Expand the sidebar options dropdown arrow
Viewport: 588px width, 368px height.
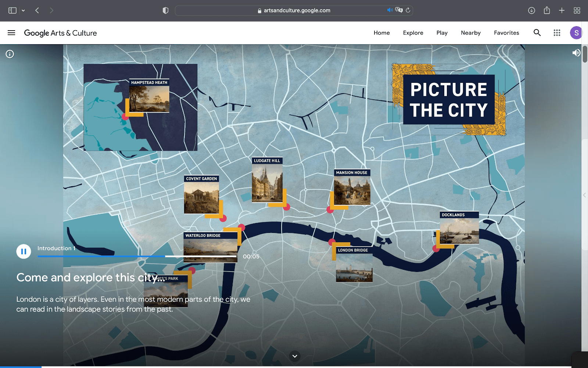coord(23,11)
